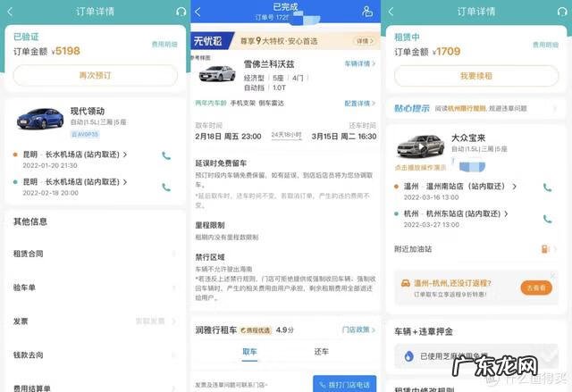Tap the pickup time 2月18日 周五 23:00
This screenshot has height=392, width=572.
click(x=228, y=137)
